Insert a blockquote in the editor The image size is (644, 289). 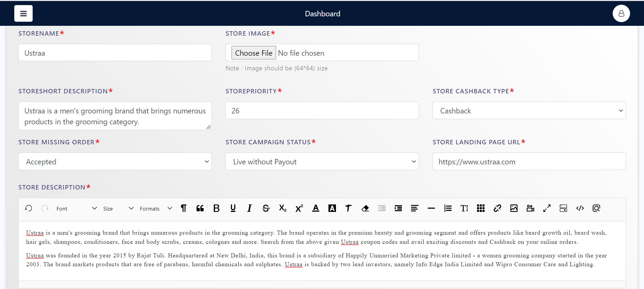(x=200, y=208)
